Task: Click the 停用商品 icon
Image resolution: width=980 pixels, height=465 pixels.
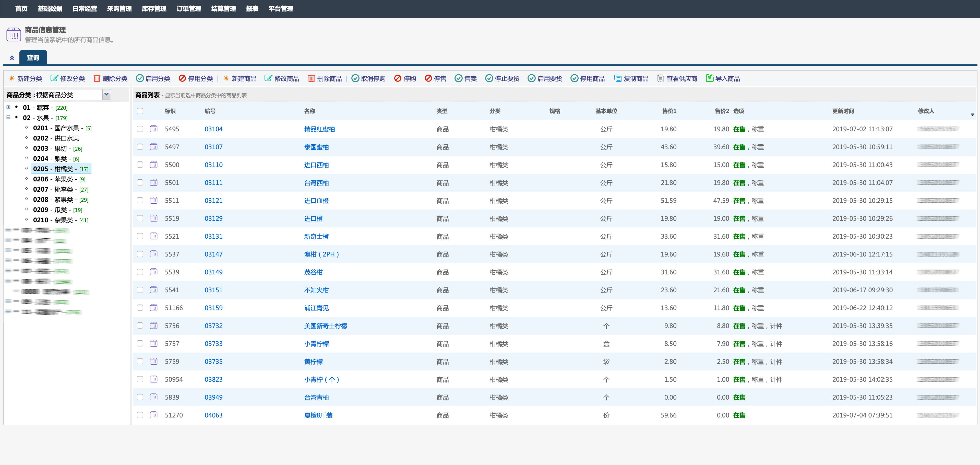Action: [x=574, y=78]
